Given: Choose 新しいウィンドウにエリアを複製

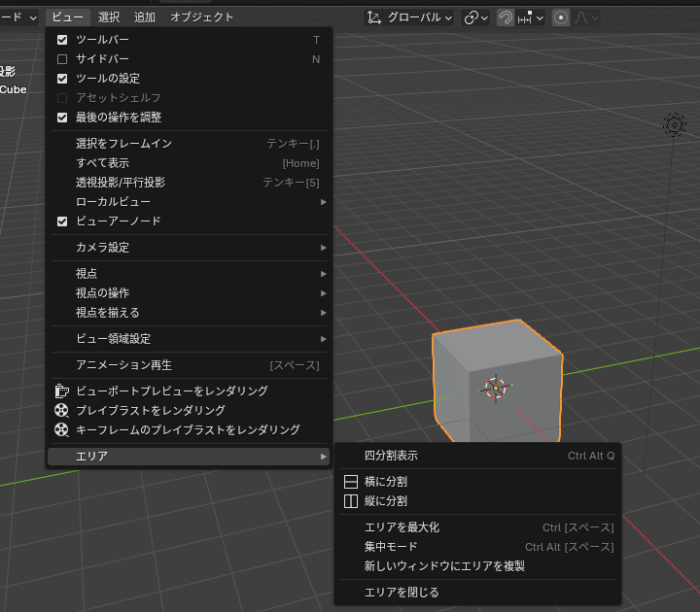Looking at the screenshot, I should coord(477,566).
